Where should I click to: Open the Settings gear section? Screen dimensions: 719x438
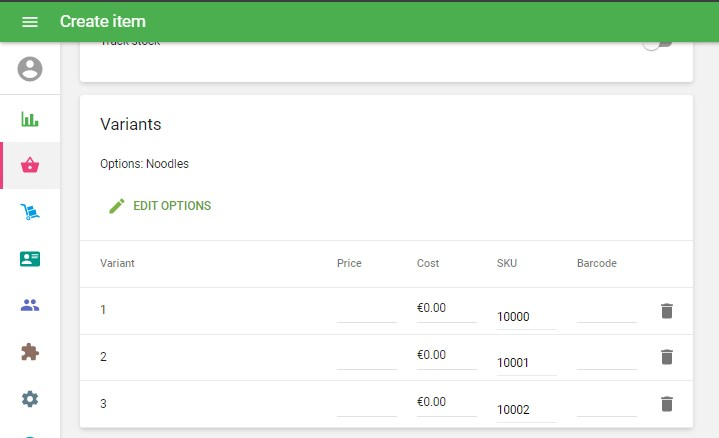pos(30,399)
